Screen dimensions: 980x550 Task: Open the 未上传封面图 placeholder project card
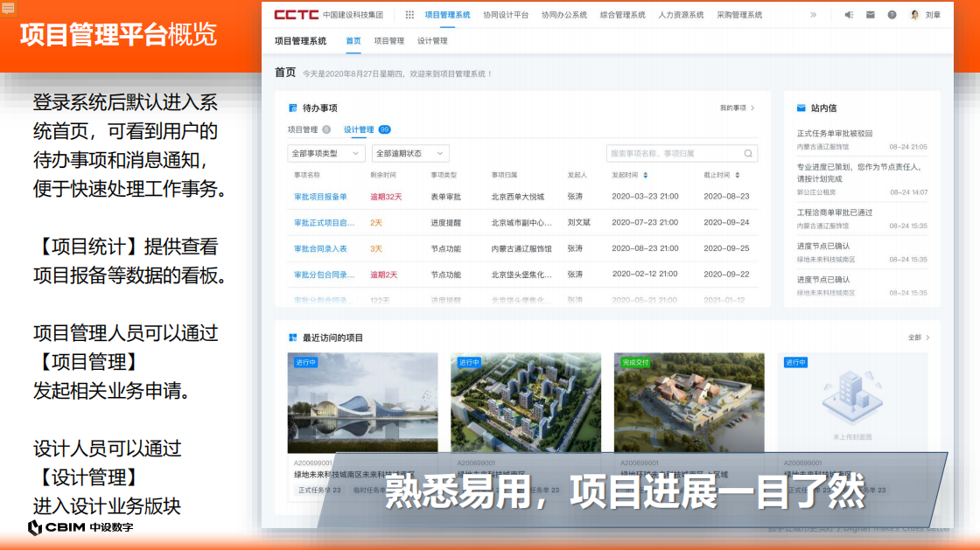pyautogui.click(x=852, y=403)
